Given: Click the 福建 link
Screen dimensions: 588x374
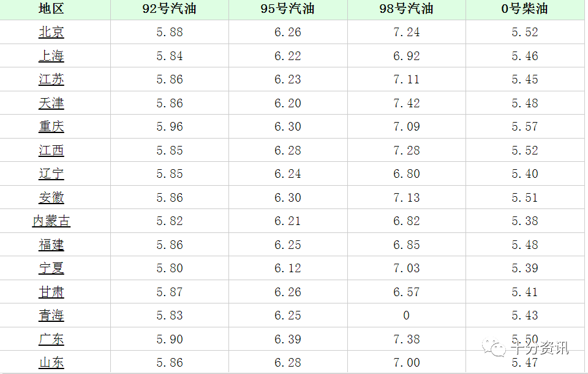Looking at the screenshot, I should [51, 245].
